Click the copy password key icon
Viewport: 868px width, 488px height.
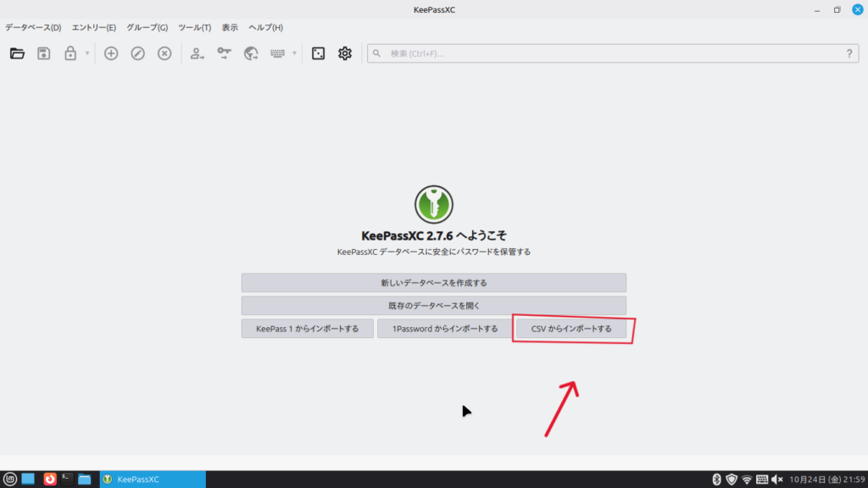224,53
